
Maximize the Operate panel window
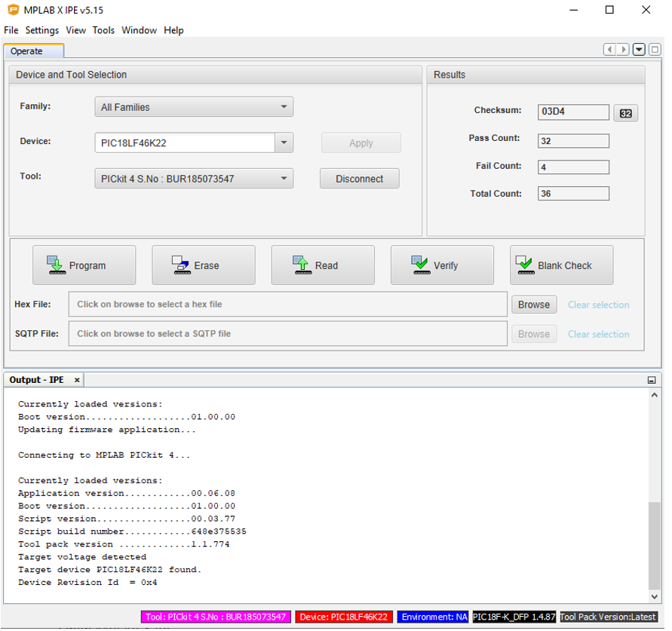(x=655, y=49)
